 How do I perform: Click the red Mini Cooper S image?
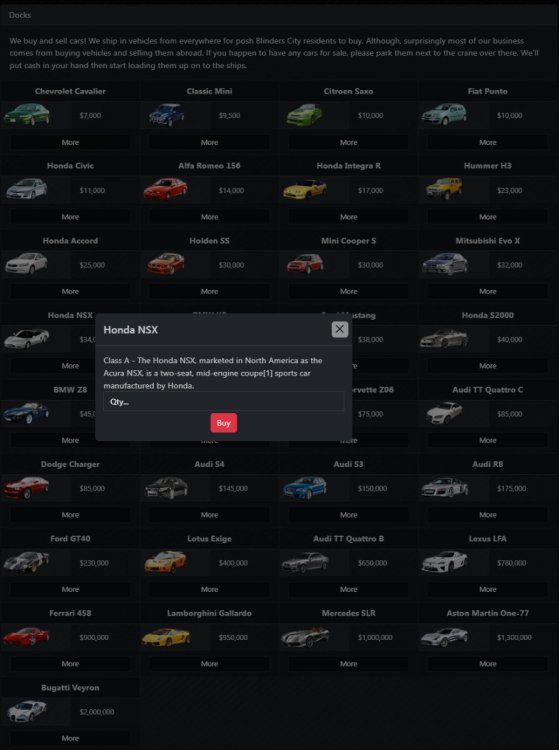305,264
